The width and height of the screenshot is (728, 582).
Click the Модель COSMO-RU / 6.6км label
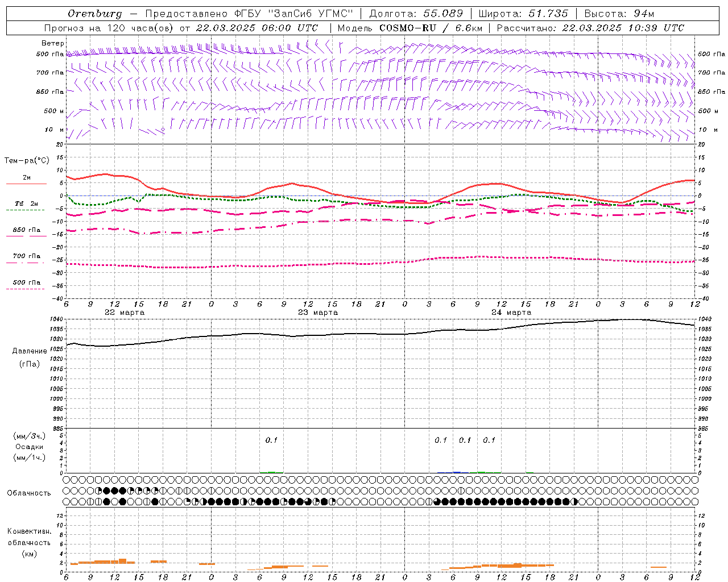click(x=410, y=28)
